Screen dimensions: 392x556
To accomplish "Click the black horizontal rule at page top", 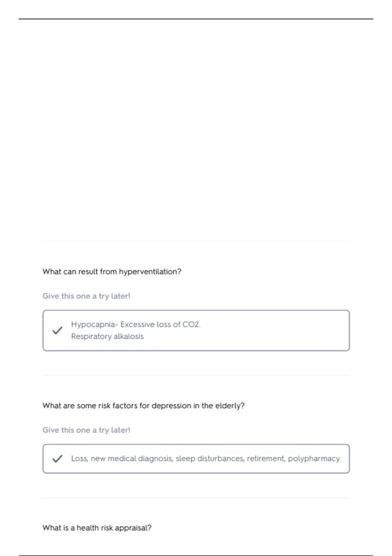I will click(x=196, y=19).
